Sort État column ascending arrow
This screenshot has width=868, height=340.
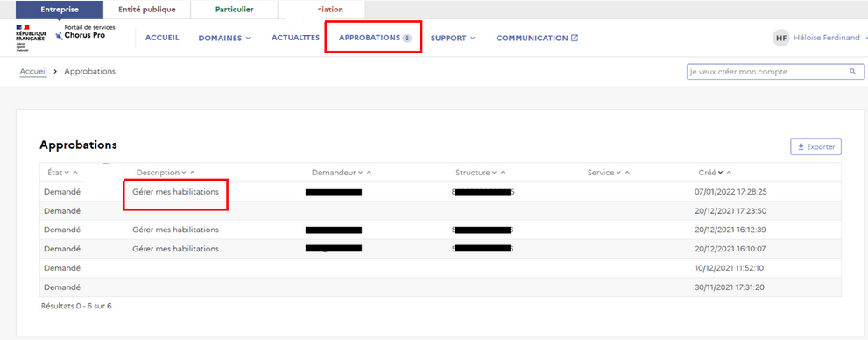[75, 173]
